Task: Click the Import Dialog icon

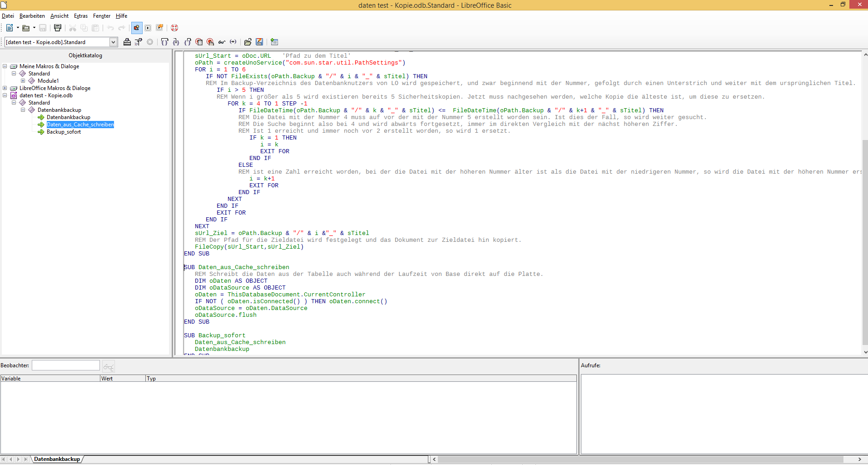Action: pyautogui.click(x=274, y=42)
